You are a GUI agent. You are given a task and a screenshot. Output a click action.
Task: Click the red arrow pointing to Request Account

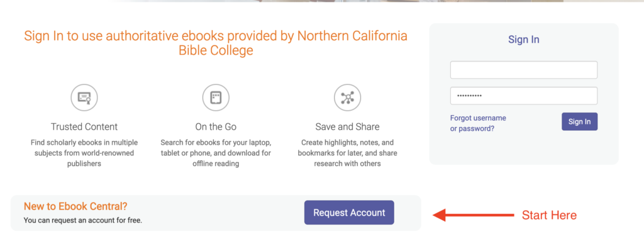click(x=474, y=215)
